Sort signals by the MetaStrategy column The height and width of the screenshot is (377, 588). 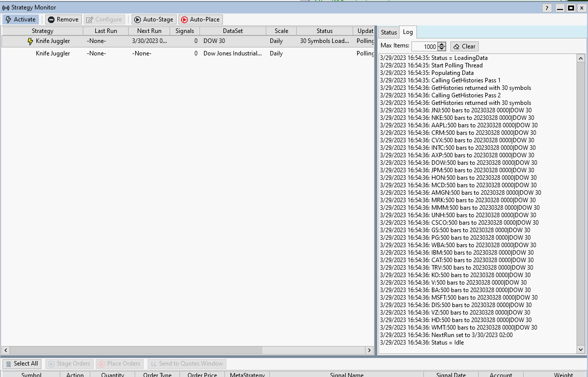pyautogui.click(x=247, y=375)
